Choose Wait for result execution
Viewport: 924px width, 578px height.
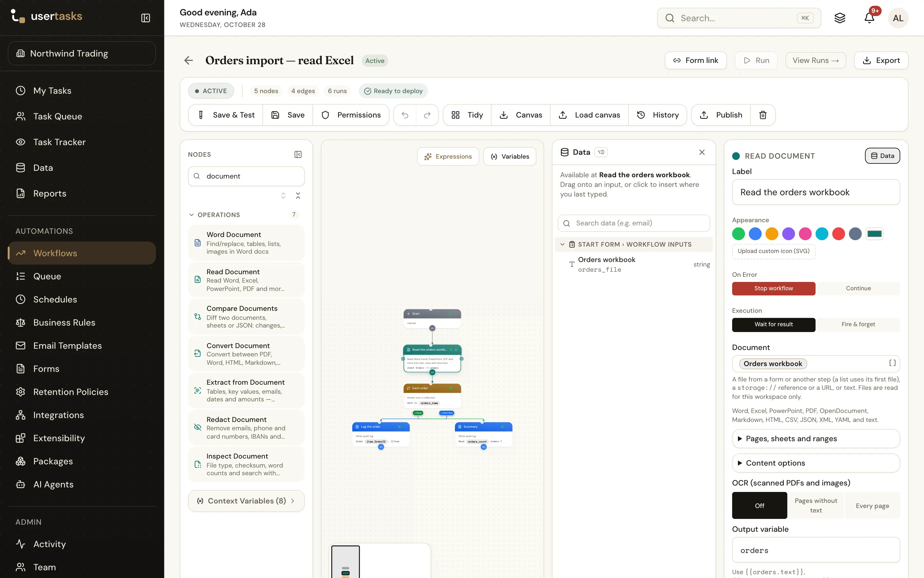tap(774, 325)
